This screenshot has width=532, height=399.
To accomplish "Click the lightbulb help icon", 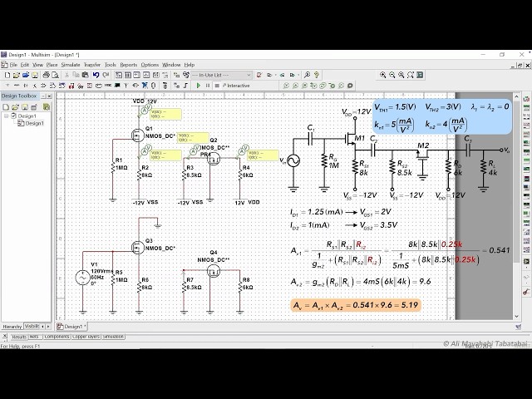I will pyautogui.click(x=317, y=75).
